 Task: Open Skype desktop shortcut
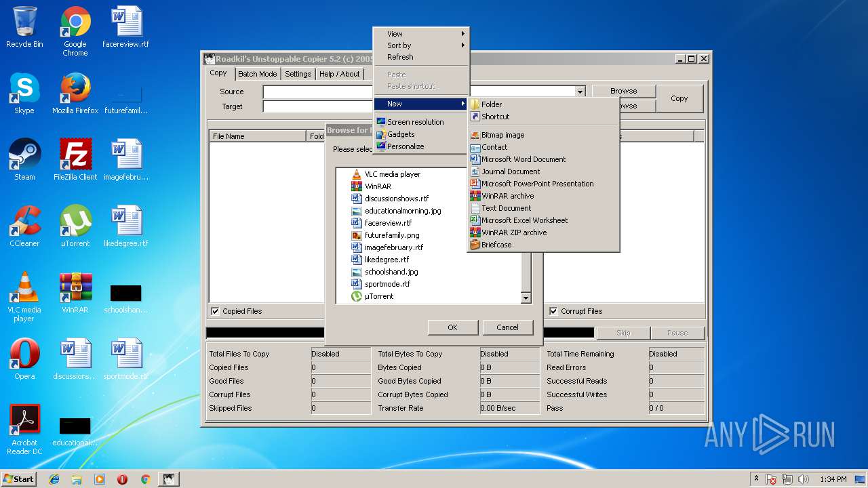coord(24,94)
